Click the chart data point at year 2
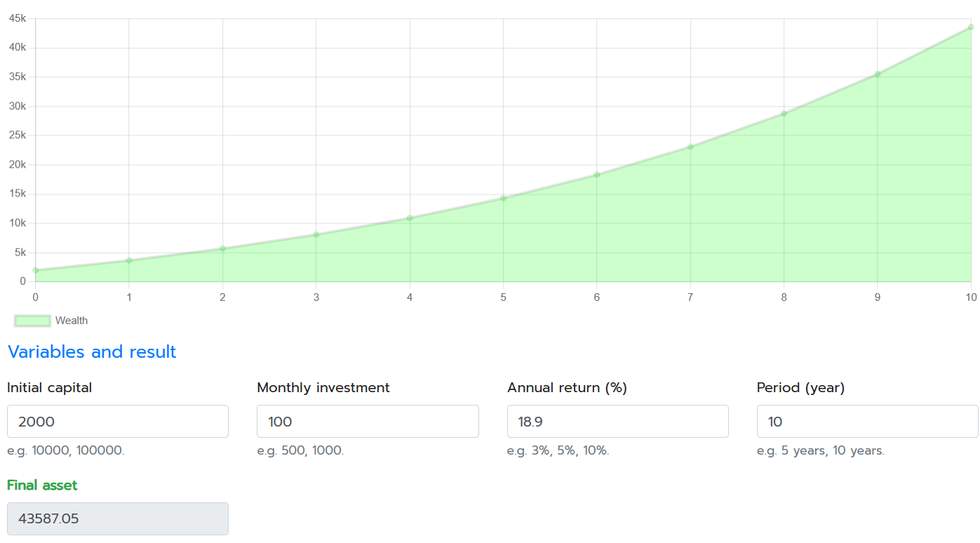980x543 pixels. (222, 248)
